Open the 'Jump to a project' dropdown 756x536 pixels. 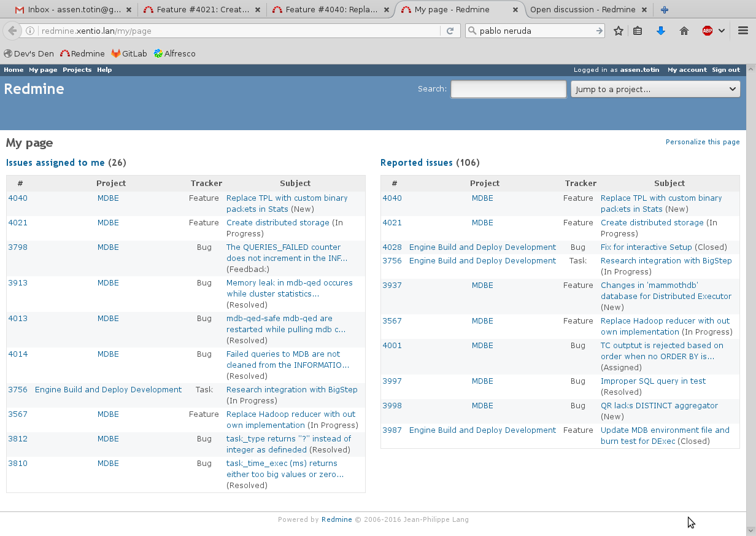[655, 89]
